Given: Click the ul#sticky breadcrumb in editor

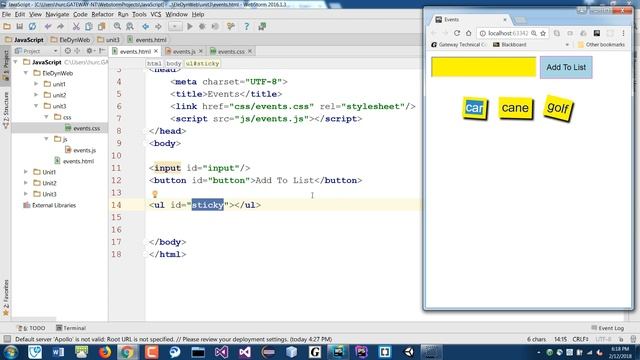Looking at the screenshot, I should click(202, 63).
